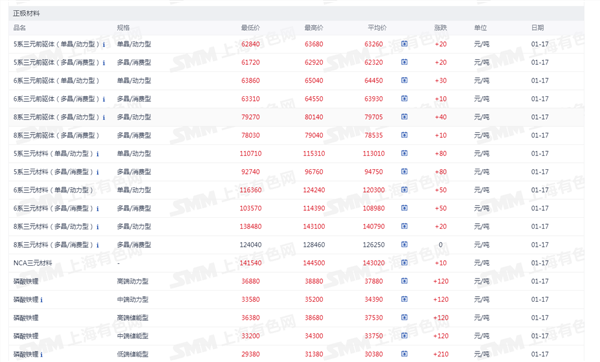Click info icon beside 磷酸铁锂 中端动力型
Image resolution: width=600 pixels, height=362 pixels.
[41, 300]
